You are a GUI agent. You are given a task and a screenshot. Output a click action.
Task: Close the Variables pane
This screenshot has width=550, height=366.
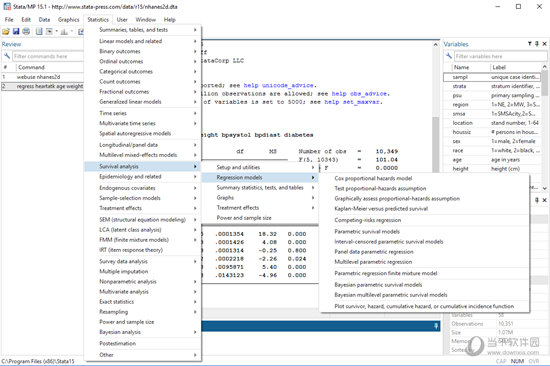coord(544,44)
